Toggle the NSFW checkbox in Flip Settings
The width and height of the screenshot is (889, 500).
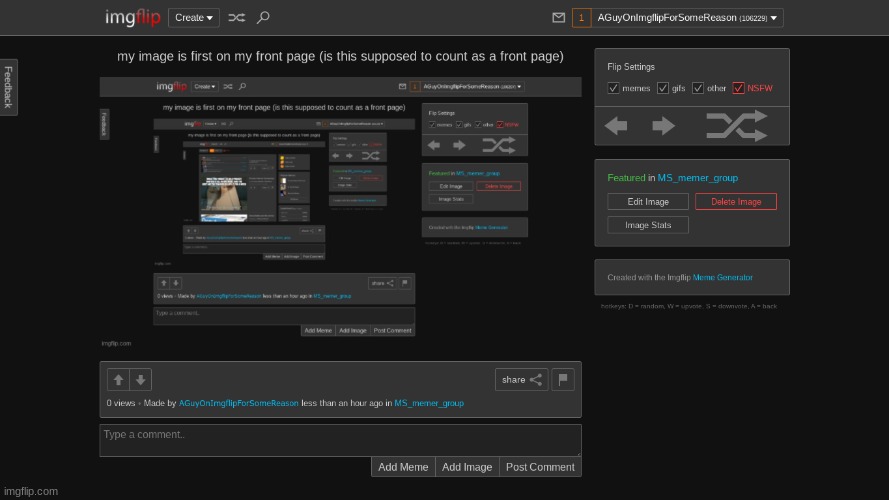(738, 88)
